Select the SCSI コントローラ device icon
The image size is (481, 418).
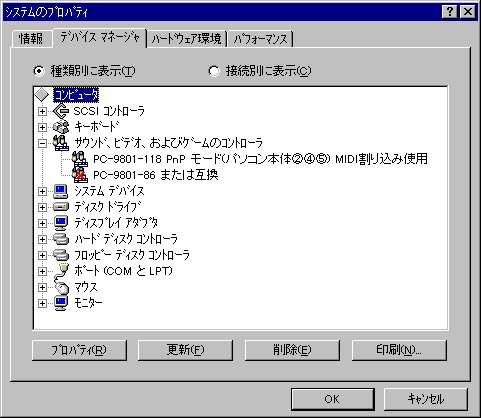point(61,111)
